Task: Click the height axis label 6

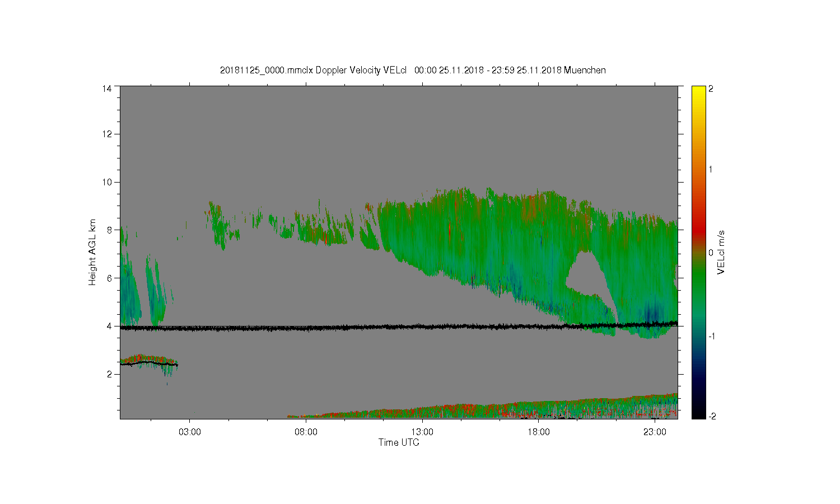Action: pos(109,278)
